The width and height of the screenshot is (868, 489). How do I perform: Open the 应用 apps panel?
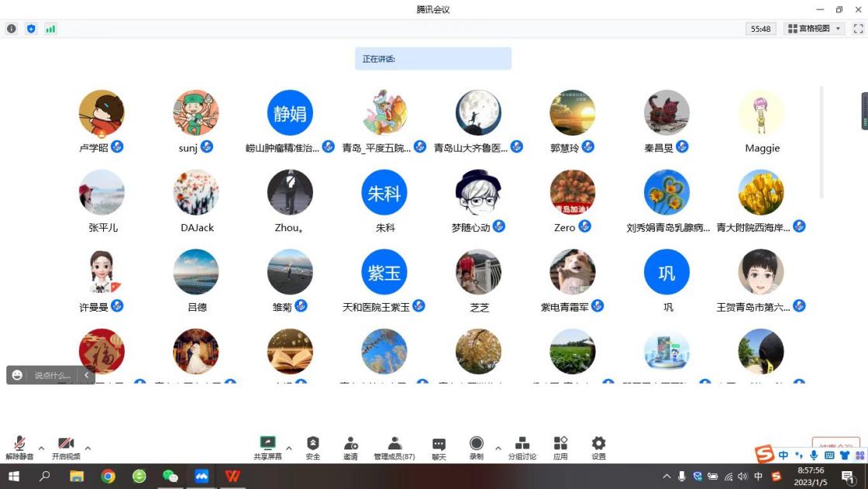click(x=560, y=446)
